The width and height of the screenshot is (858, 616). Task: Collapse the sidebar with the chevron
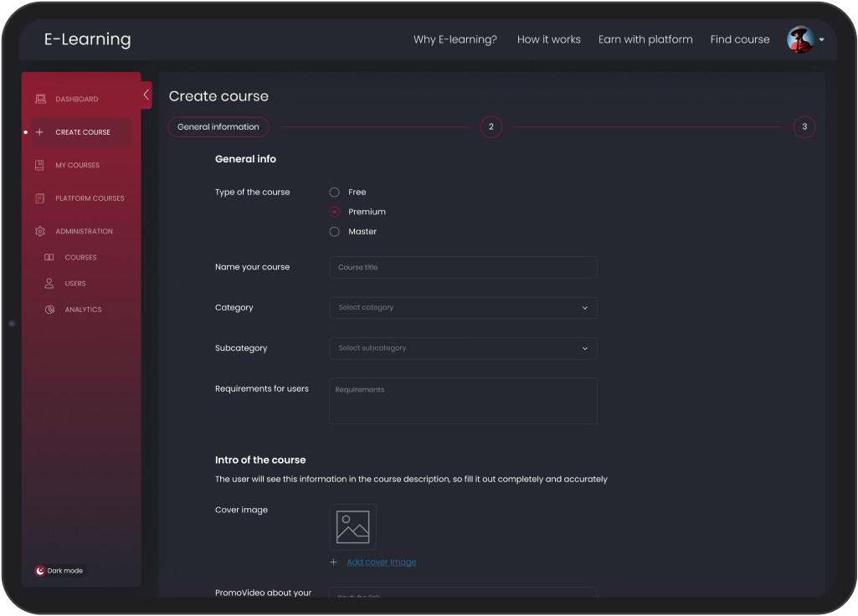146,95
